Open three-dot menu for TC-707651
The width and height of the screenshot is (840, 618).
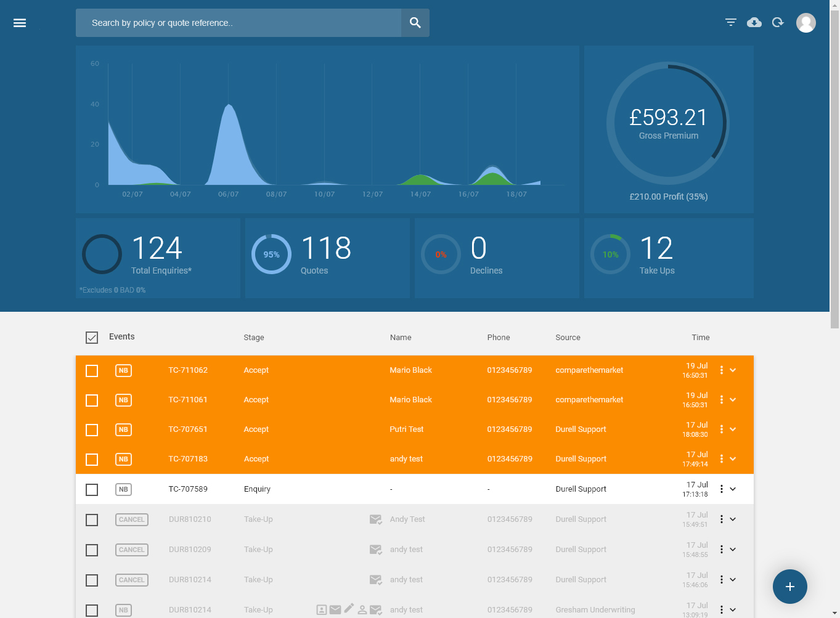pos(722,429)
